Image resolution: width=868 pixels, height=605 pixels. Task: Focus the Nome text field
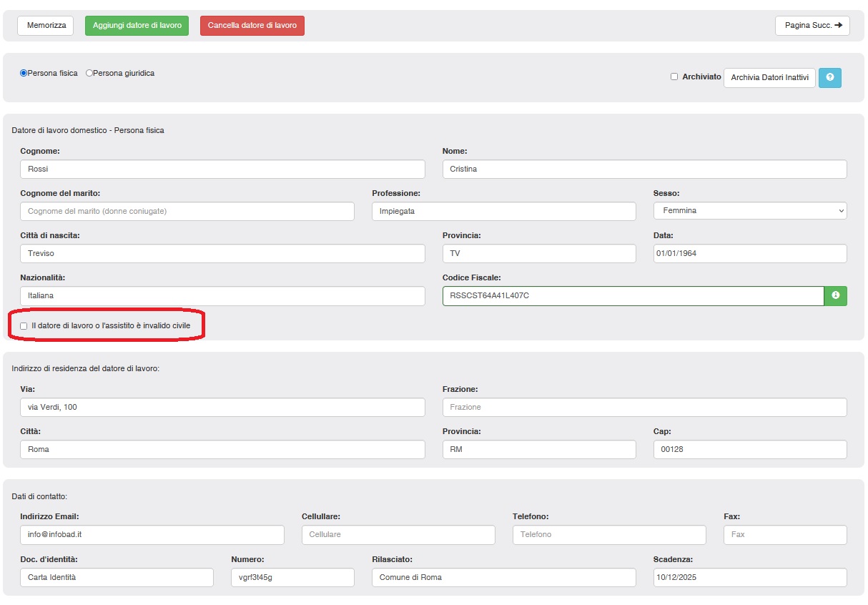pos(644,169)
